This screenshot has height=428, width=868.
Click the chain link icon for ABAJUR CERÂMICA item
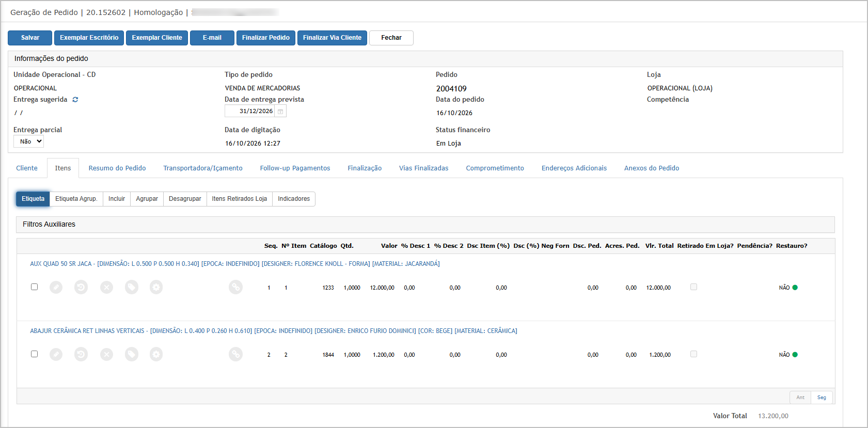tap(235, 354)
